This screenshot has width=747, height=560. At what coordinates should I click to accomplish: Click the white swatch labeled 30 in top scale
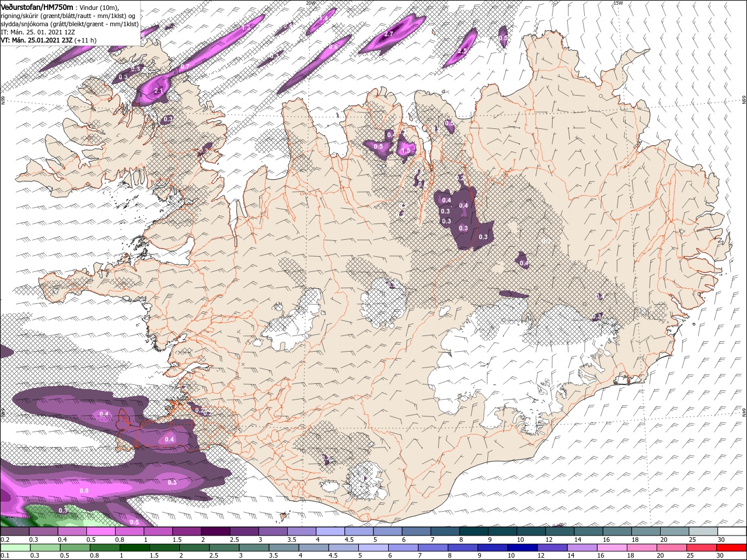click(x=732, y=531)
